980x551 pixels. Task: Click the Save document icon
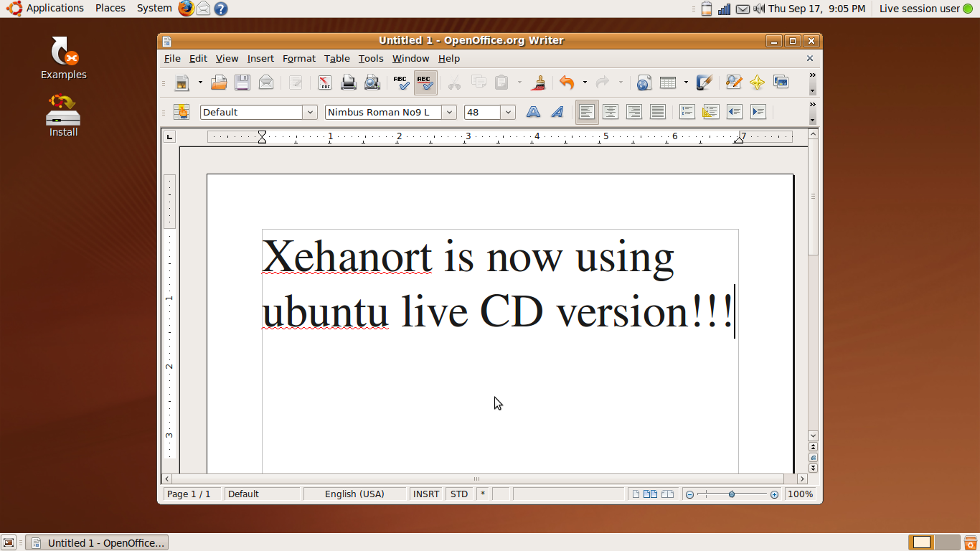click(242, 83)
